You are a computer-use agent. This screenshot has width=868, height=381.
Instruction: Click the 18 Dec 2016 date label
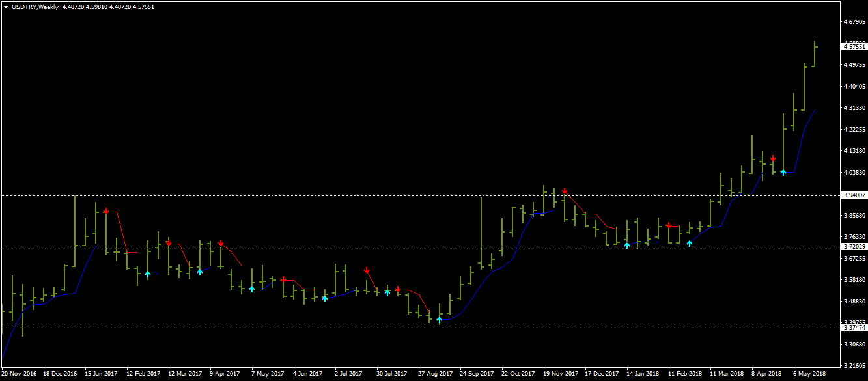[61, 374]
